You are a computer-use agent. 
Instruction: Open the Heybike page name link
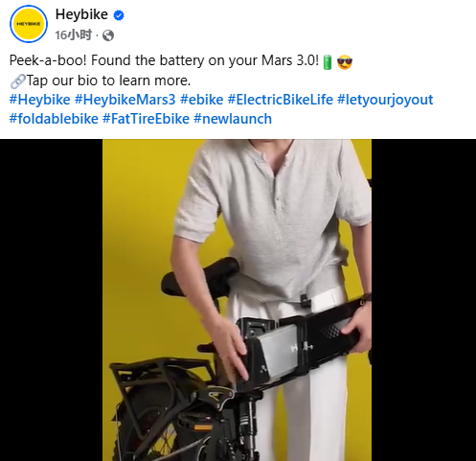(81, 14)
